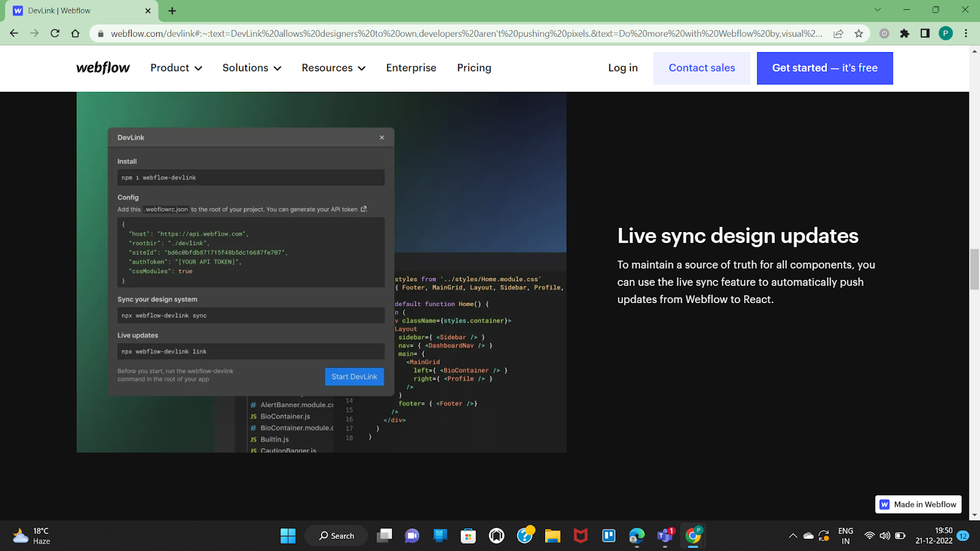Image resolution: width=980 pixels, height=551 pixels.
Task: Bookmark this page with the star icon
Action: coord(859,34)
